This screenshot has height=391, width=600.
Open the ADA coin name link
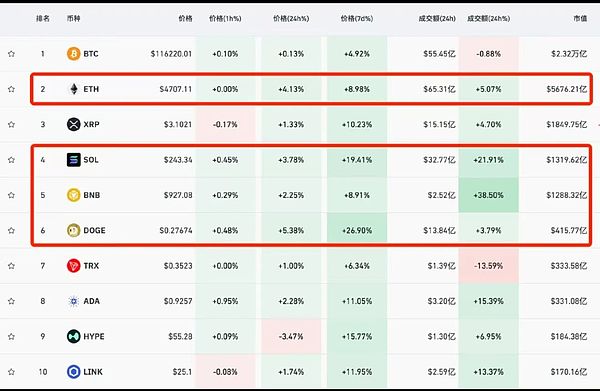[x=91, y=301]
